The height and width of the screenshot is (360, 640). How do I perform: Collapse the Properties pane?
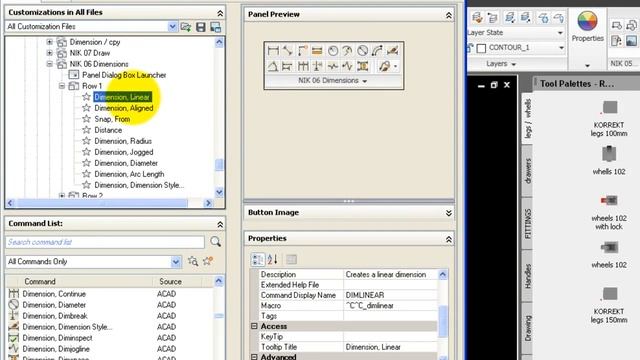(x=449, y=239)
